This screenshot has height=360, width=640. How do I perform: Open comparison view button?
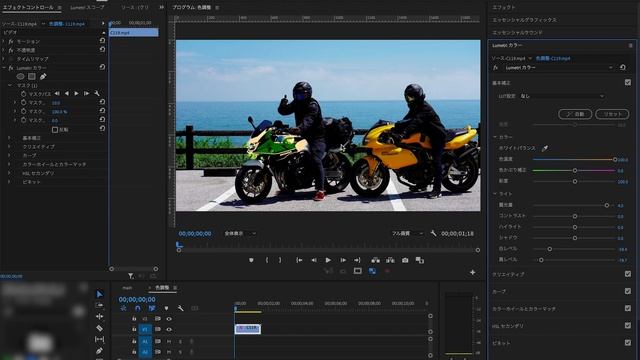(x=420, y=260)
